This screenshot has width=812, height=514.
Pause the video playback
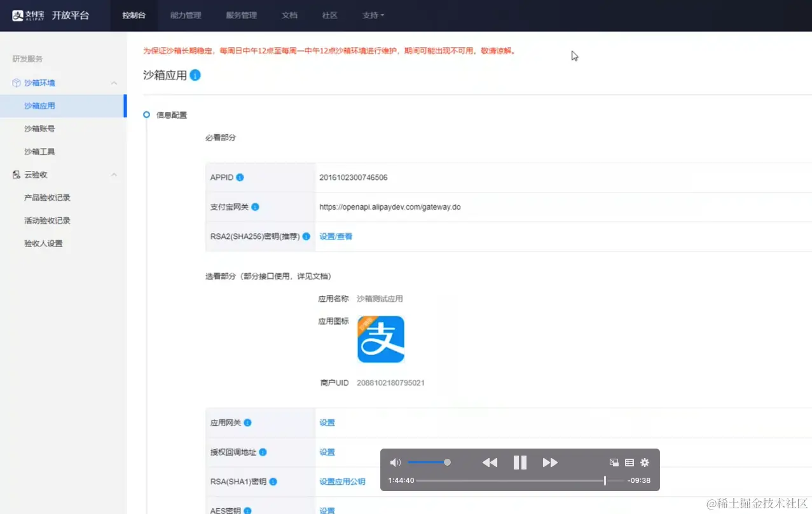[520, 463]
